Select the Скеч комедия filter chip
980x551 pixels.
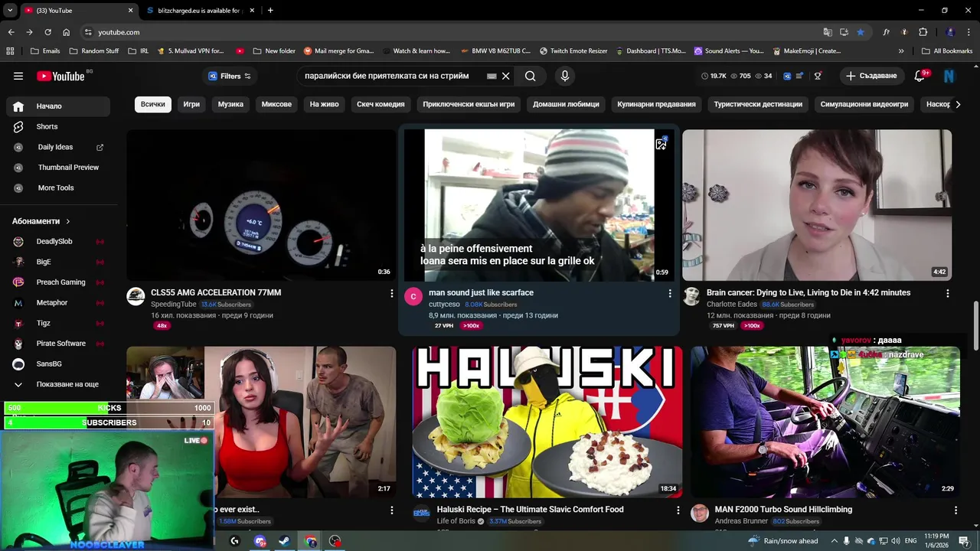click(381, 104)
